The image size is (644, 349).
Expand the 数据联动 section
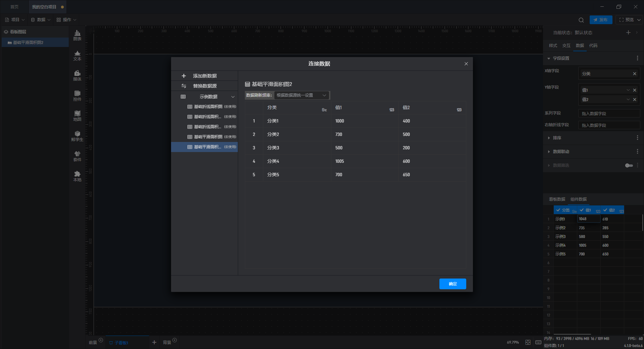[549, 152]
